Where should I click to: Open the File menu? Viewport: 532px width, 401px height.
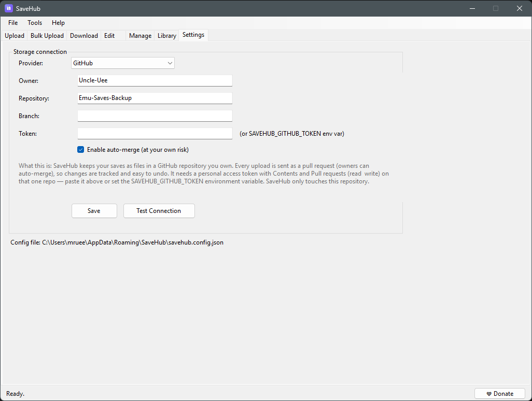(x=13, y=23)
